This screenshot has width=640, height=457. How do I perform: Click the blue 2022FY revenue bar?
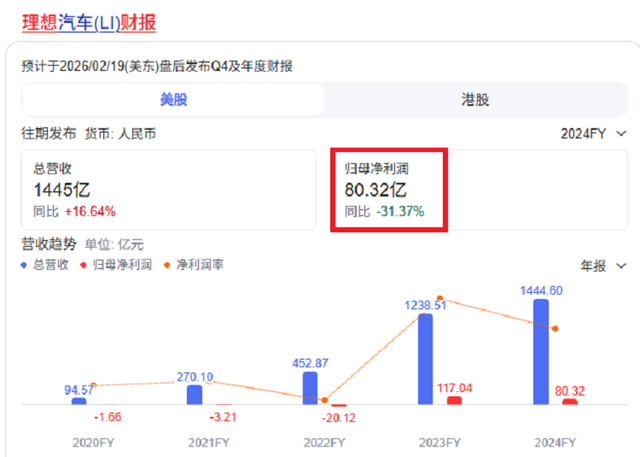point(310,387)
